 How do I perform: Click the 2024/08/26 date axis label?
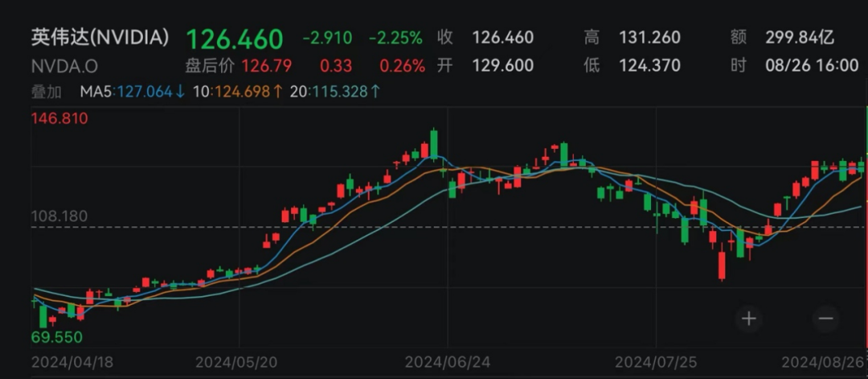(823, 362)
